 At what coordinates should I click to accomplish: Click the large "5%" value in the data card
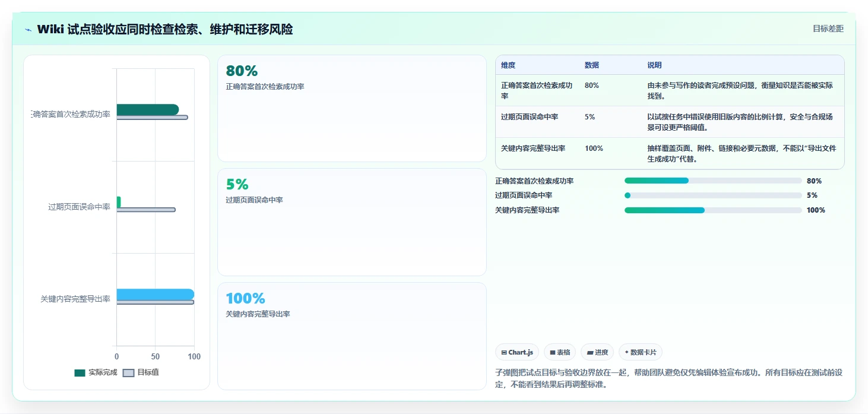pos(237,185)
